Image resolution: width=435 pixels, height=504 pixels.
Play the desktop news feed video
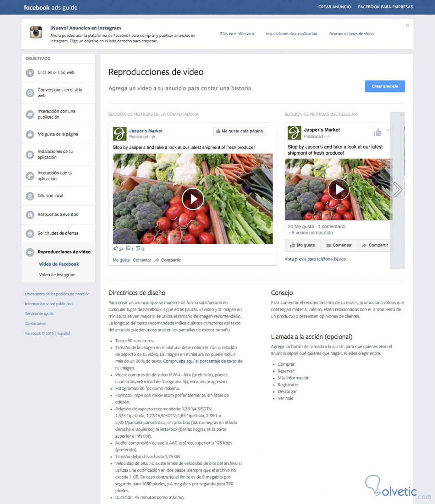(x=192, y=199)
